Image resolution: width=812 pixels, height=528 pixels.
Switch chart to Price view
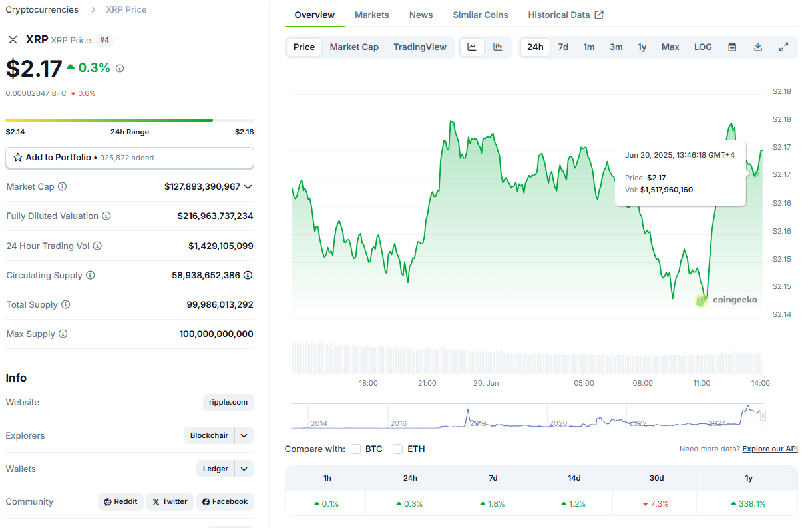[x=304, y=47]
